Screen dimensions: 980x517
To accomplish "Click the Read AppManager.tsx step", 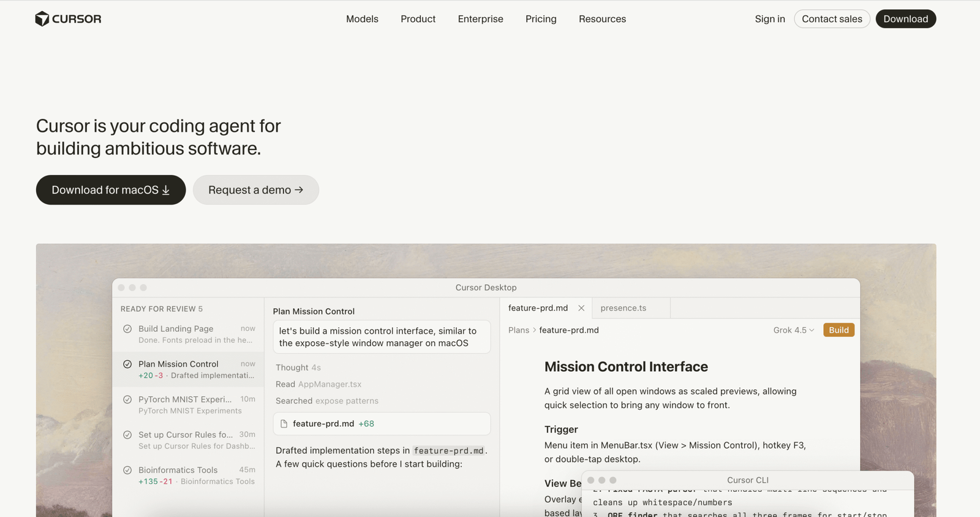I will pyautogui.click(x=318, y=384).
